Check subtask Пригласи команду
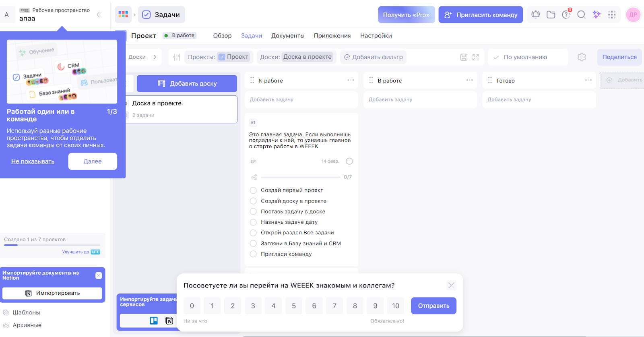Screen dimensions: 644x337 pyautogui.click(x=253, y=254)
